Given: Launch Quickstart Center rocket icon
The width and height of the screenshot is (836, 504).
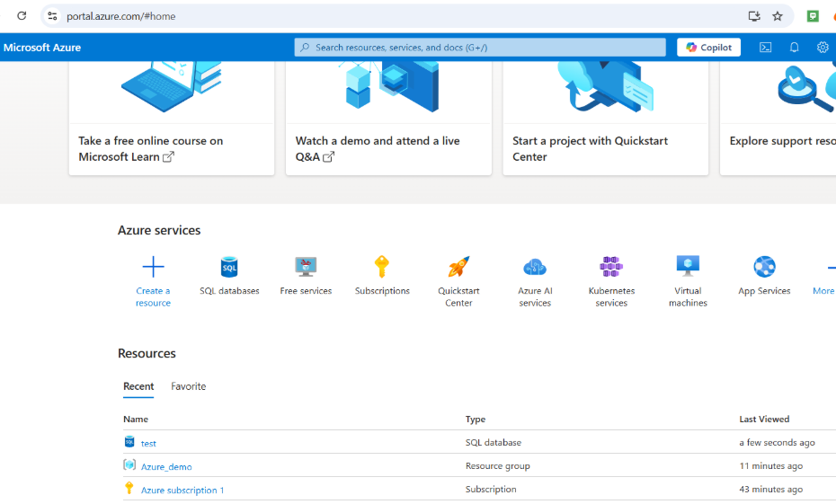Looking at the screenshot, I should pos(458,267).
